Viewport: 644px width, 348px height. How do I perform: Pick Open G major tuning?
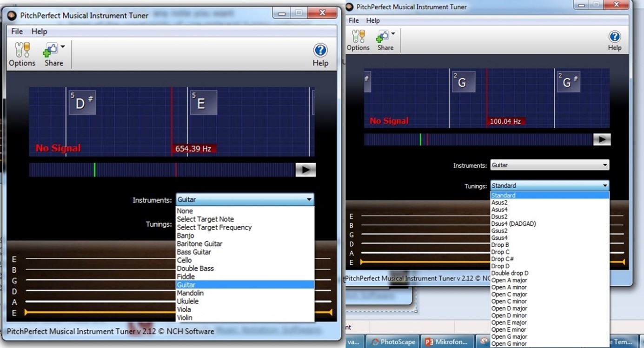point(509,337)
